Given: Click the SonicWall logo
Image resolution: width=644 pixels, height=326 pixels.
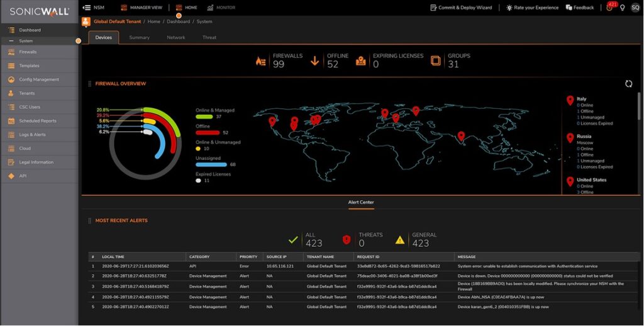Looking at the screenshot, I should click(x=39, y=11).
